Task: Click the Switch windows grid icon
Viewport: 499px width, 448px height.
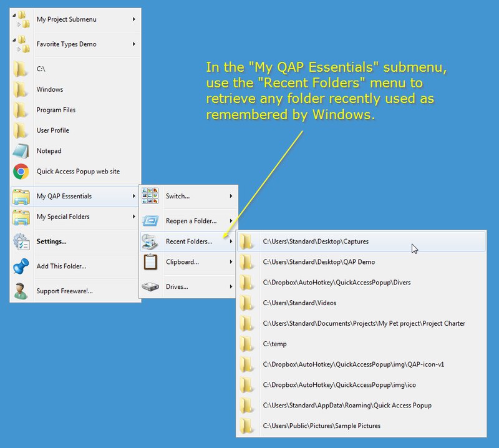Action: point(150,196)
